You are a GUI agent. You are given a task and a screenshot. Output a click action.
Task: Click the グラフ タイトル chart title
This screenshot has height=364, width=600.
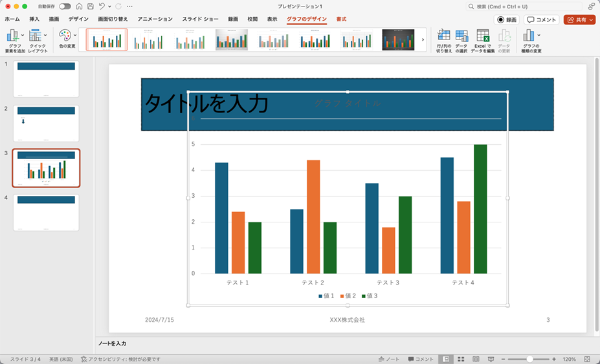click(x=348, y=103)
